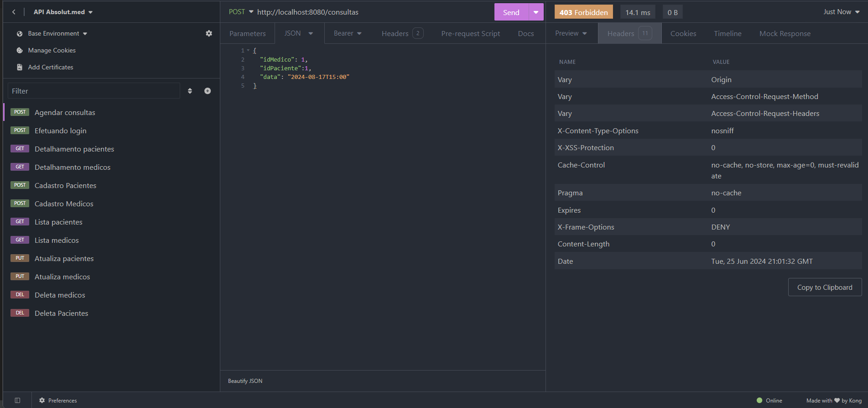Click the plus icon to create request
This screenshot has height=408, width=868.
[x=208, y=91]
